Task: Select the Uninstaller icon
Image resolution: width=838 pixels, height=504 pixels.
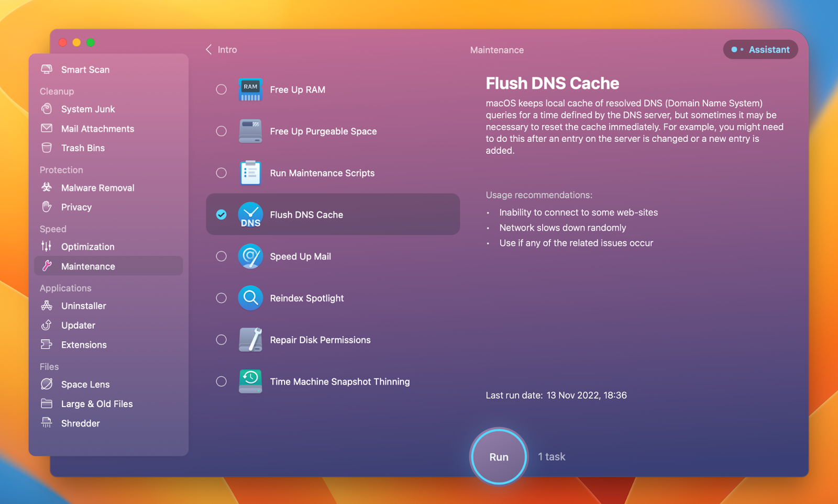Action: (x=47, y=306)
